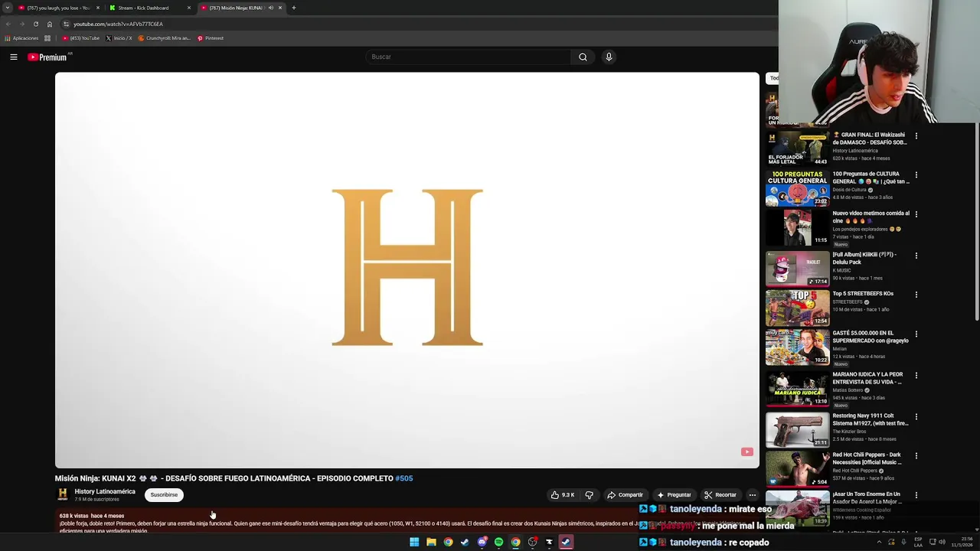Viewport: 980px width, 551px height.
Task: Mute the Misión Ninja tab via speaker icon
Action: (270, 8)
